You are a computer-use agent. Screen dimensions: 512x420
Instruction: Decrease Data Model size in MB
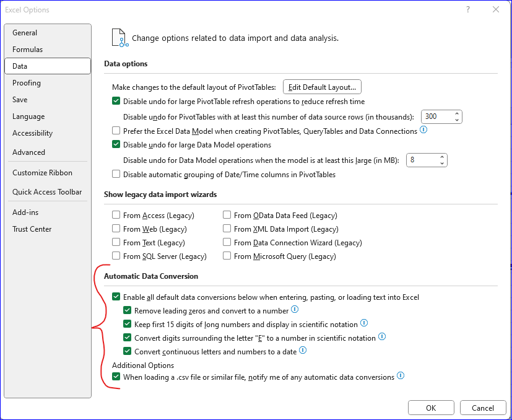click(442, 164)
